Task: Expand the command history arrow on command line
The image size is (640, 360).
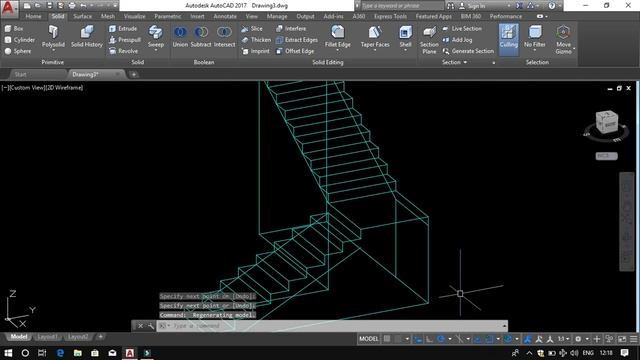Action: (x=504, y=326)
